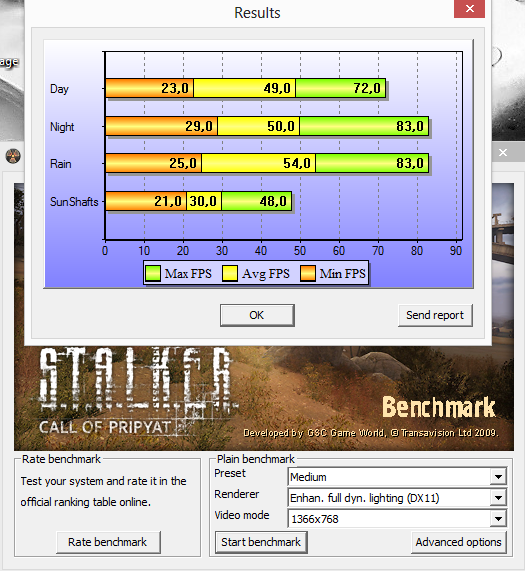Image resolution: width=525 pixels, height=571 pixels.
Task: Click the SunShafts 21,0 minimum bar
Action: [x=146, y=201]
